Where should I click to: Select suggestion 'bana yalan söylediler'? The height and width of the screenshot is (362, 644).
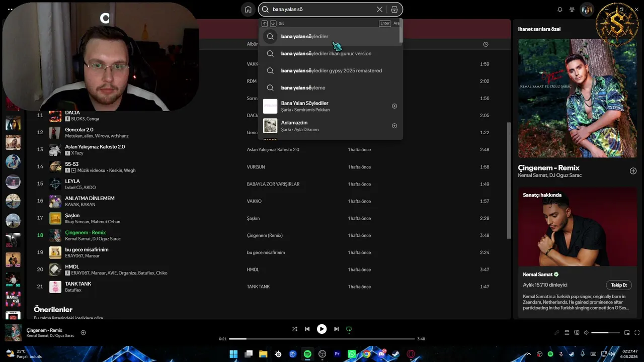331,36
